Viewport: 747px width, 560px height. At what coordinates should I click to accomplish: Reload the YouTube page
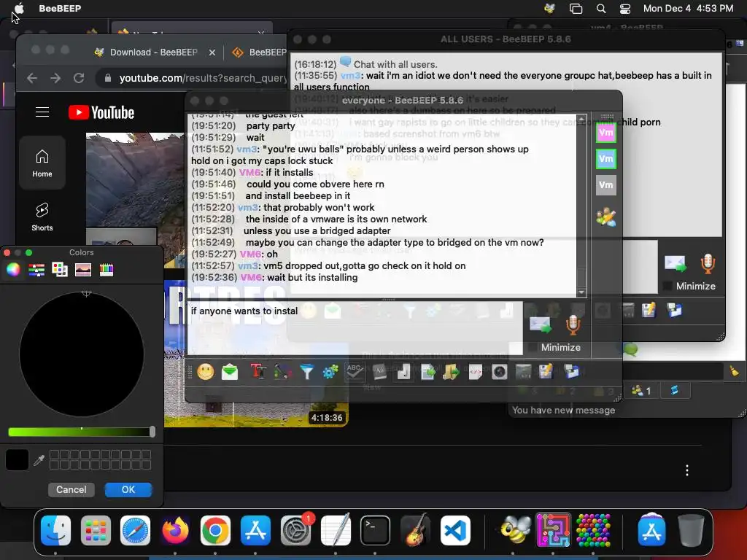click(79, 78)
